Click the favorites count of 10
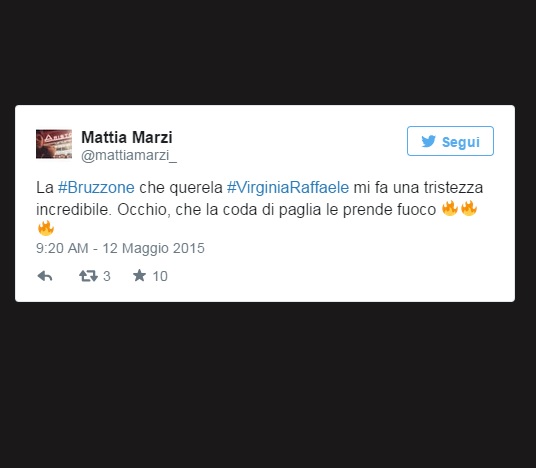 click(x=160, y=276)
